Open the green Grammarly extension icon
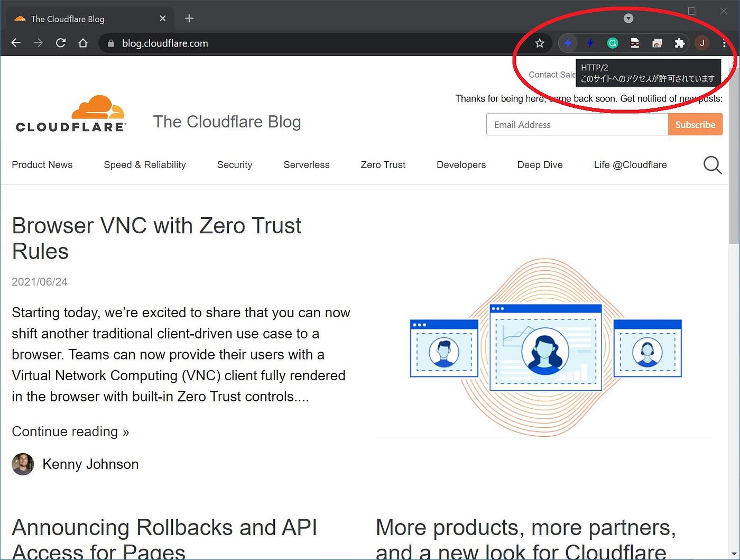Screen dimensions: 740x560 613,43
